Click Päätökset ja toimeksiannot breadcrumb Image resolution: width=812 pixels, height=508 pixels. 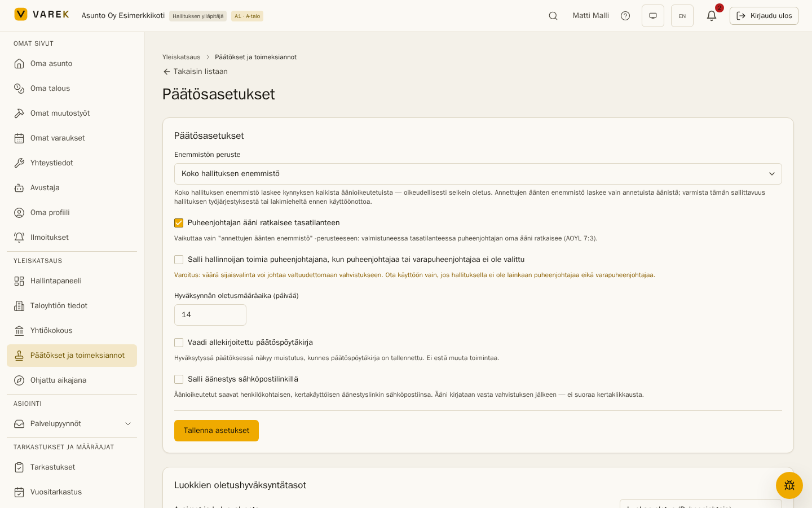(255, 57)
